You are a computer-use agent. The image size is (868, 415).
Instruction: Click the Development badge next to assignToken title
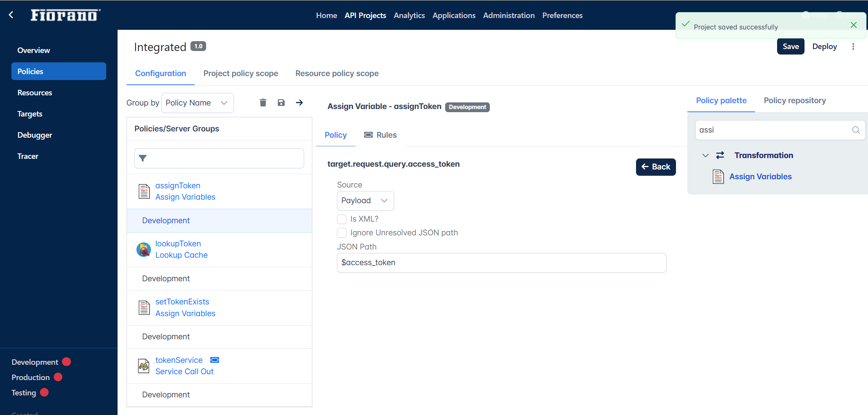click(x=467, y=107)
